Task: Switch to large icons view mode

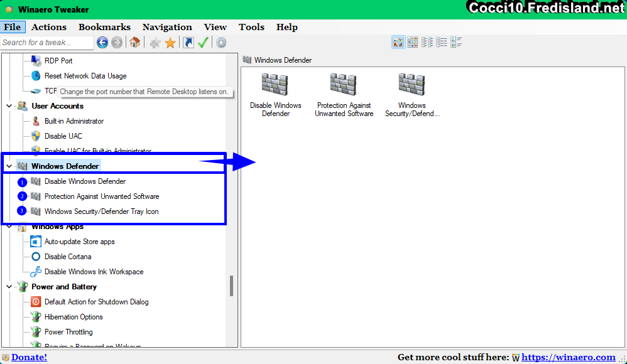Action: [x=398, y=42]
